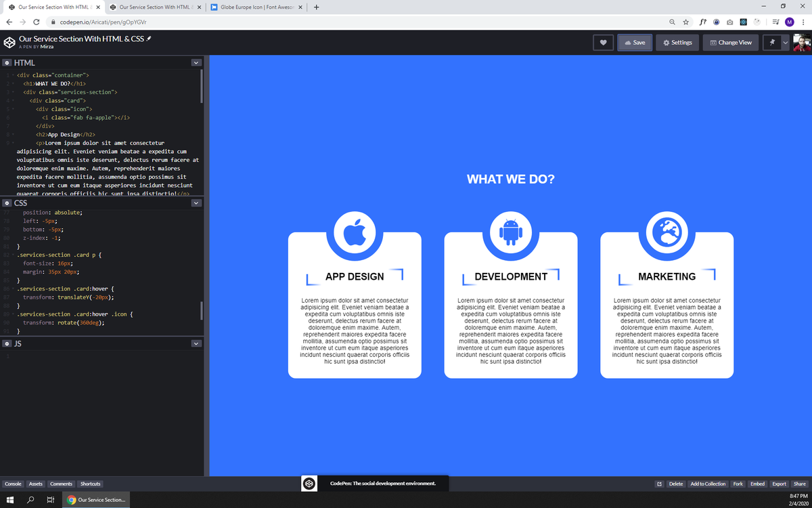
Task: Open pen Settings
Action: click(x=678, y=43)
